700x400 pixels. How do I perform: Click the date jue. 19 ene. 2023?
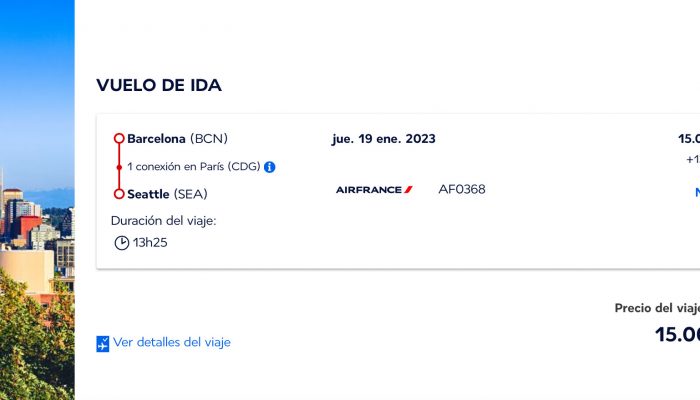(383, 139)
